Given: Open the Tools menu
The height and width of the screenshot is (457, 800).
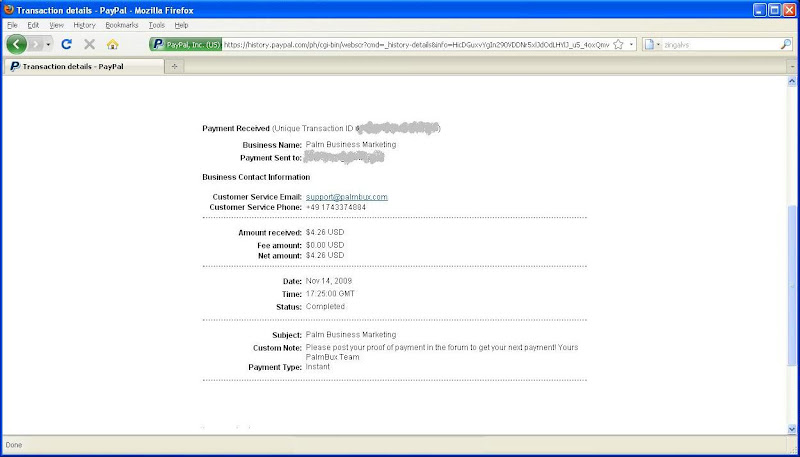Looking at the screenshot, I should (157, 25).
